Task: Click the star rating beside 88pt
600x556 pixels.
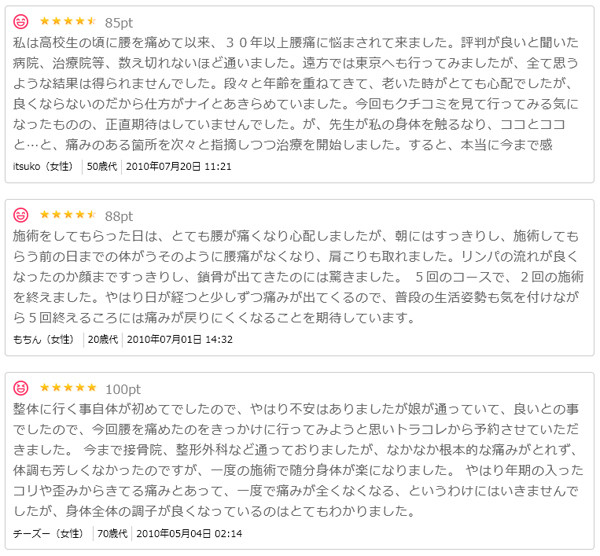Action: tap(68, 214)
